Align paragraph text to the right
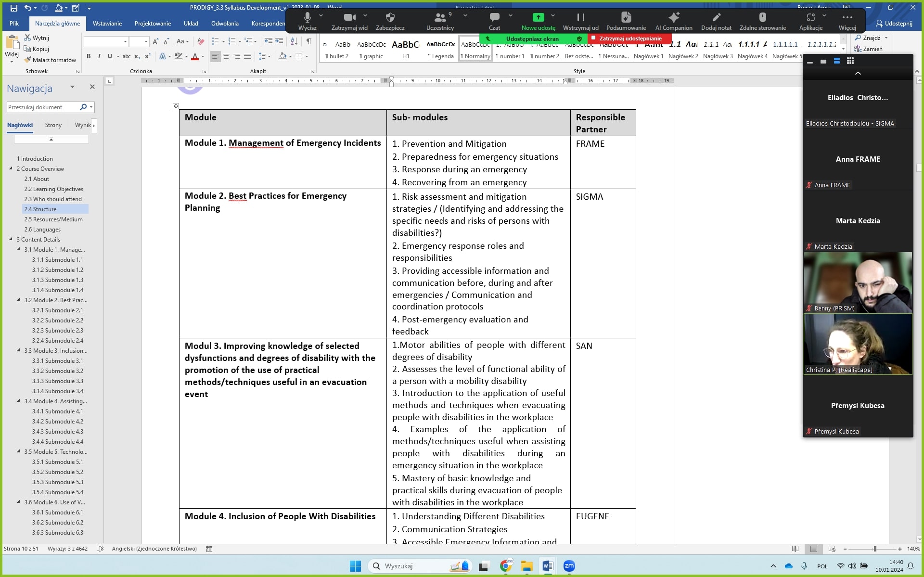This screenshot has height=577, width=924. tap(237, 56)
